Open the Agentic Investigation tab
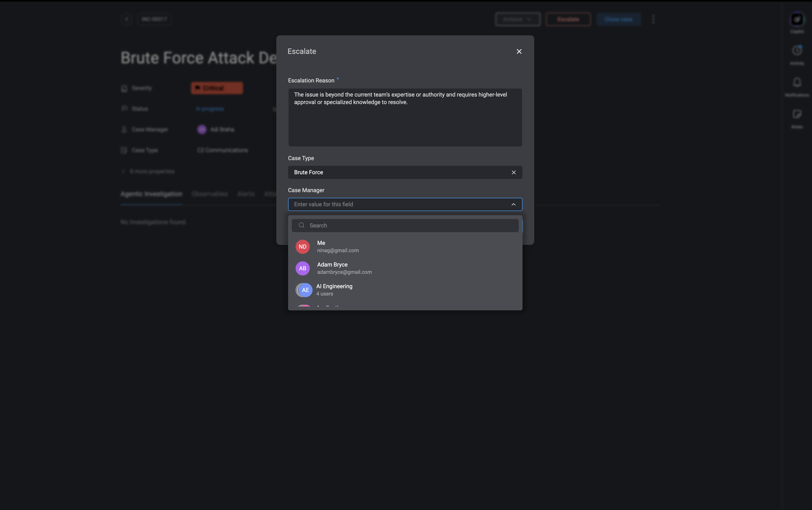The width and height of the screenshot is (812, 510). pos(151,194)
